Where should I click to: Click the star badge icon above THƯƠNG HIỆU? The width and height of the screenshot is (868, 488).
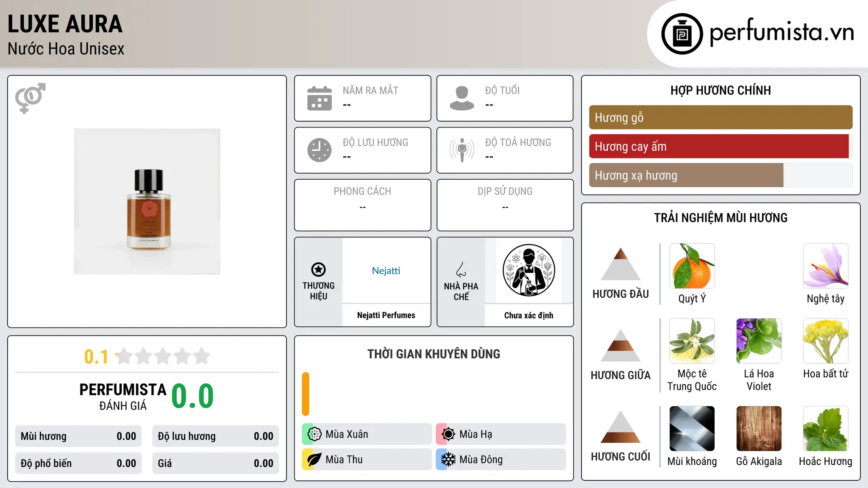tap(318, 269)
